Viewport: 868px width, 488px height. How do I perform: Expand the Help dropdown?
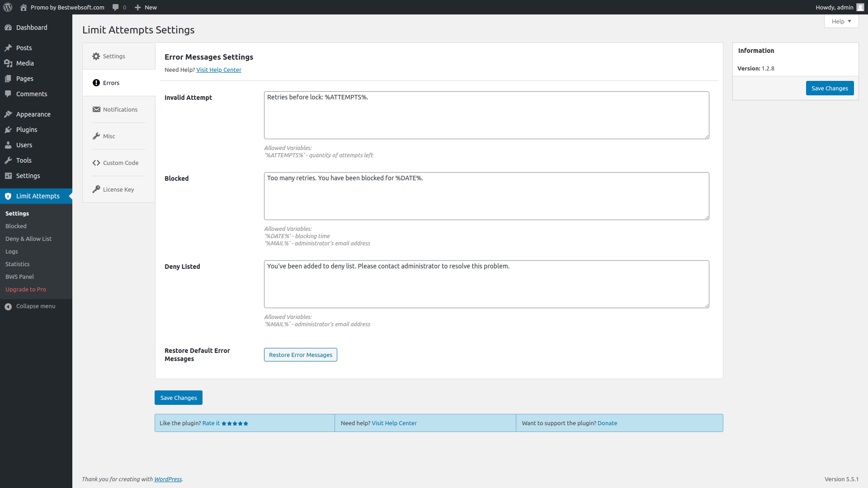(x=841, y=21)
